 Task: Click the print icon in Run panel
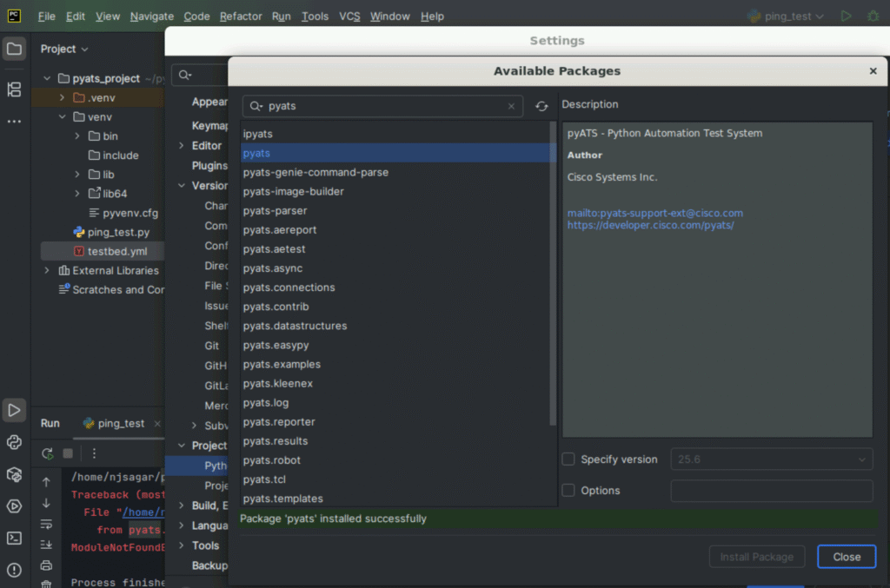pyautogui.click(x=47, y=565)
